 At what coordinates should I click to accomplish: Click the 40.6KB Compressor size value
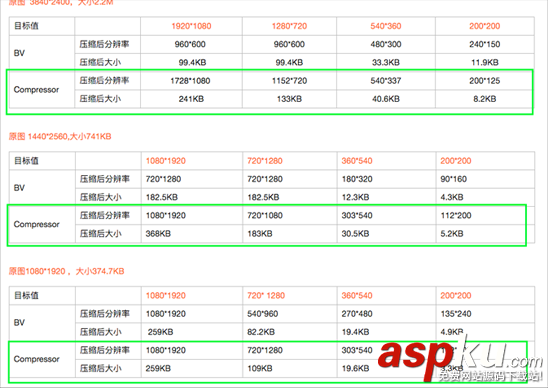(x=386, y=99)
